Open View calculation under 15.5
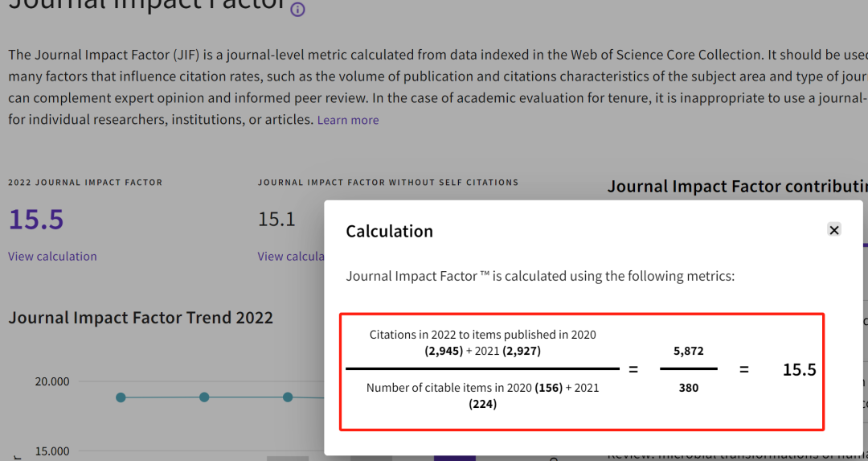This screenshot has height=461, width=868. pos(52,256)
